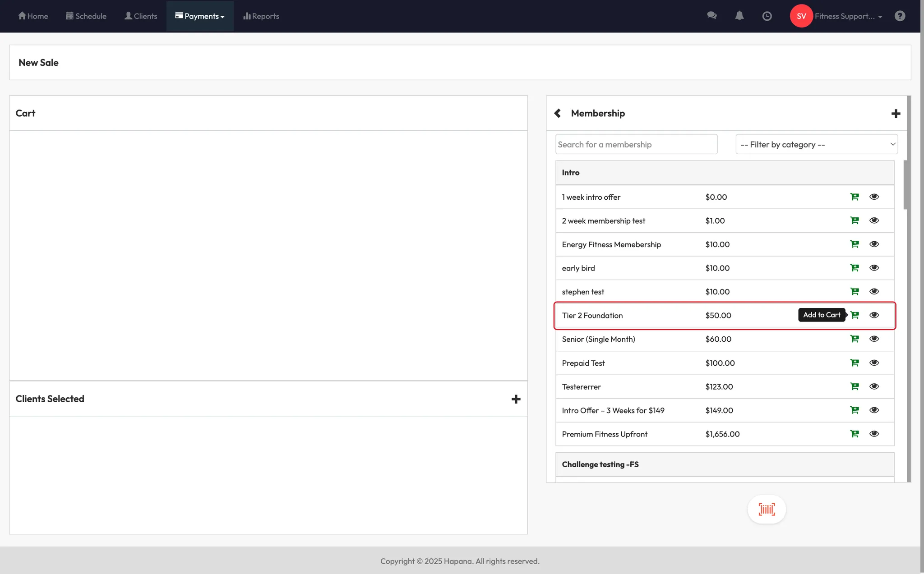924x574 pixels.
Task: View details of 1 week intro offer
Action: (874, 197)
